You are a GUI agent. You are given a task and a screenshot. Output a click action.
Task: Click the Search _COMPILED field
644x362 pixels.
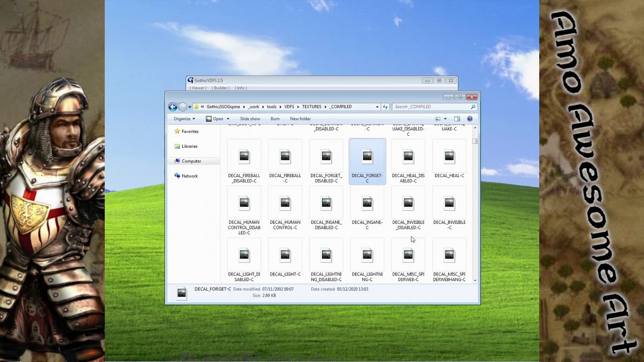(434, 107)
